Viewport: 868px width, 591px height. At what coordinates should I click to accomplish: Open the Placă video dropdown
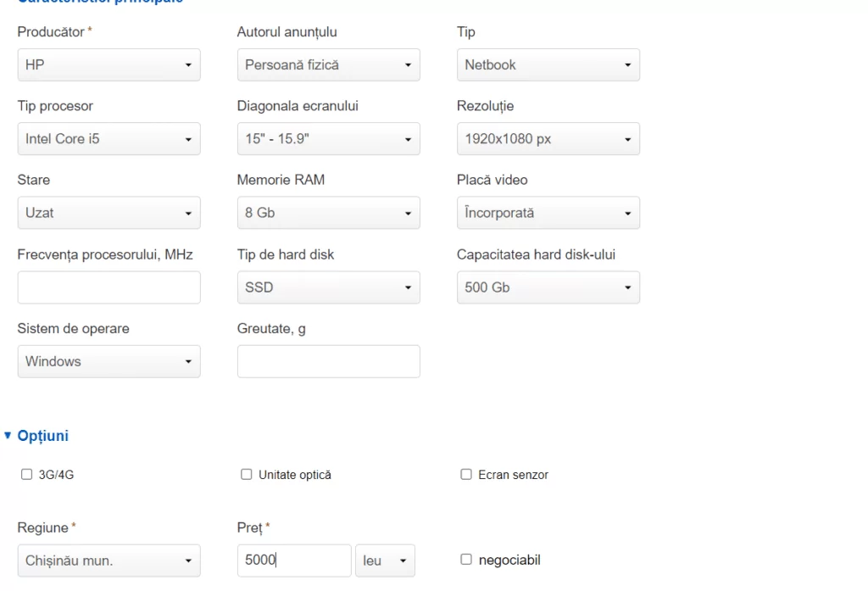point(548,213)
